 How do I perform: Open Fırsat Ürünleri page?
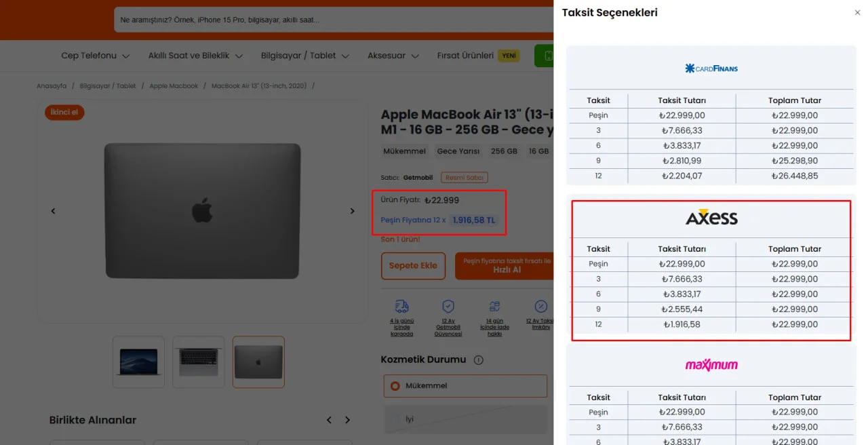tap(465, 56)
